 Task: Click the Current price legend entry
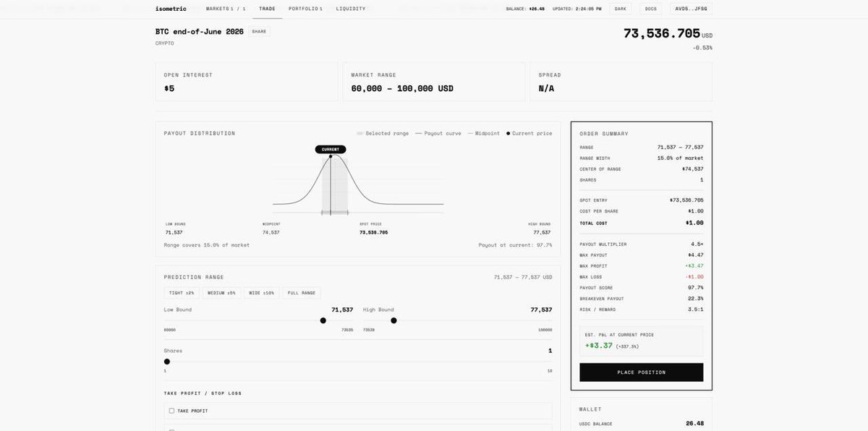tap(529, 133)
